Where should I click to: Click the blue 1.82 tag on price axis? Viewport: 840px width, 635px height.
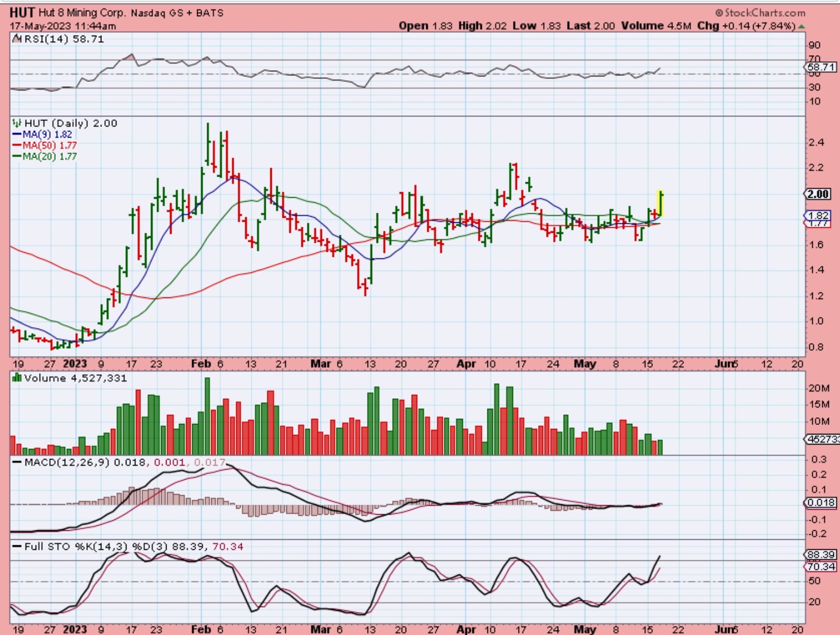tap(818, 216)
